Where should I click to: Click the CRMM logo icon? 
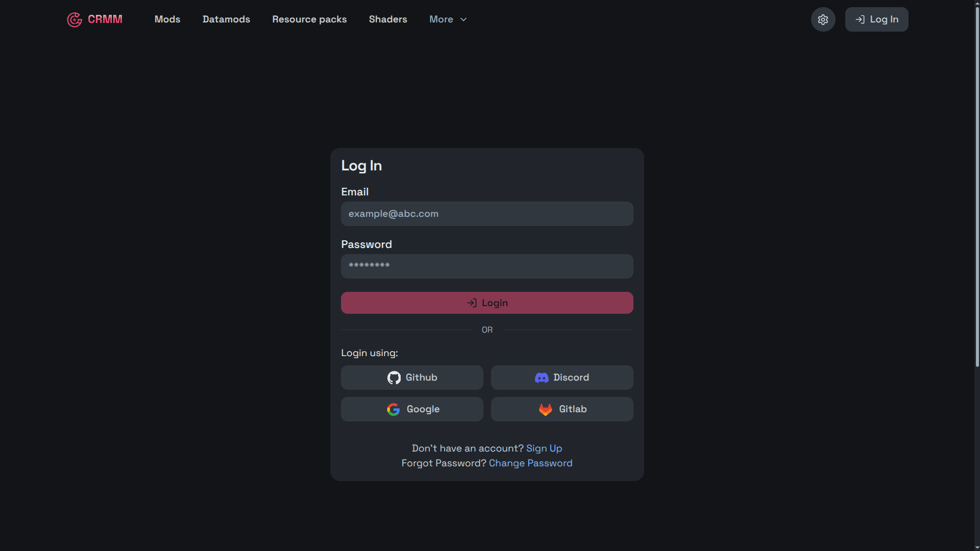pyautogui.click(x=75, y=19)
